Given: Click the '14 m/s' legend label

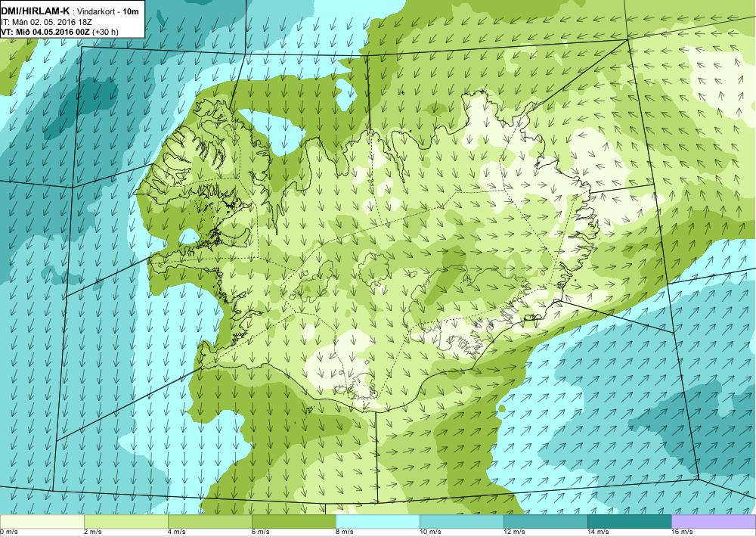Looking at the screenshot, I should point(598,532).
